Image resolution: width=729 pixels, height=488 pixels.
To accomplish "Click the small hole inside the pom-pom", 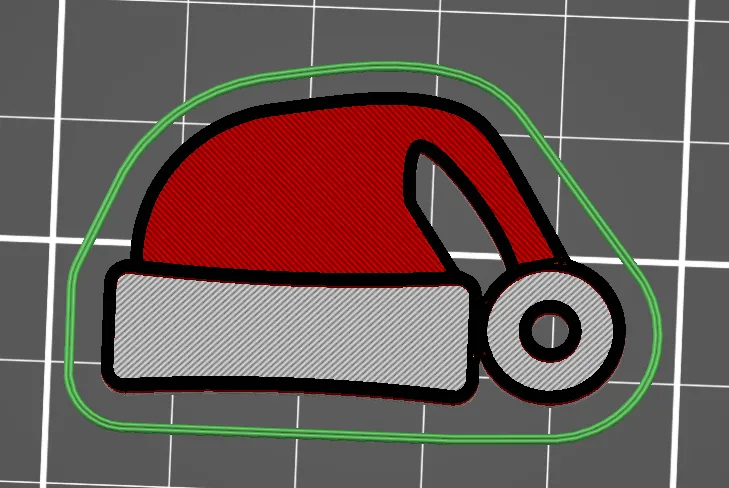I will (550, 331).
